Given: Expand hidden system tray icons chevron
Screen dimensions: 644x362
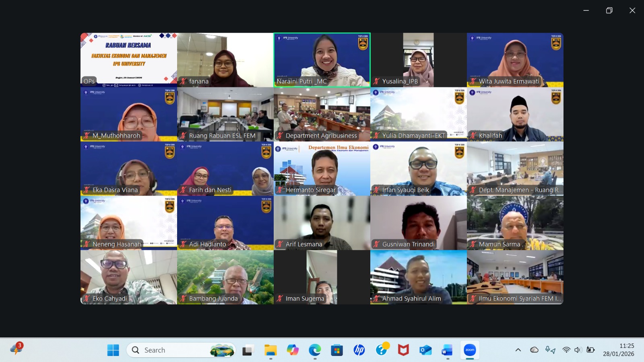Looking at the screenshot, I should (x=518, y=350).
